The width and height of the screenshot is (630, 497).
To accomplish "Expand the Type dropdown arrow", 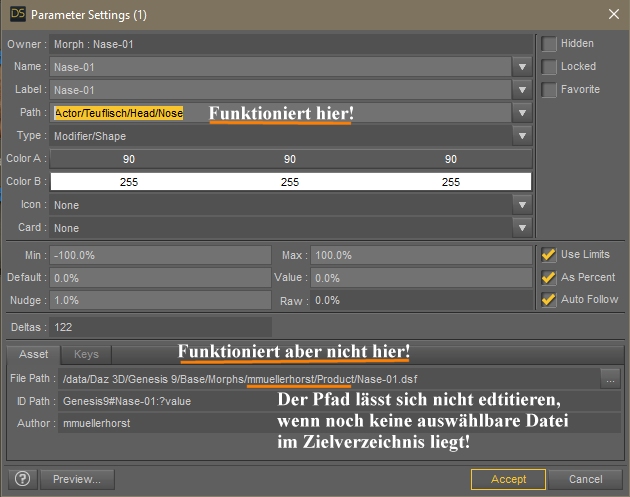I will point(522,136).
